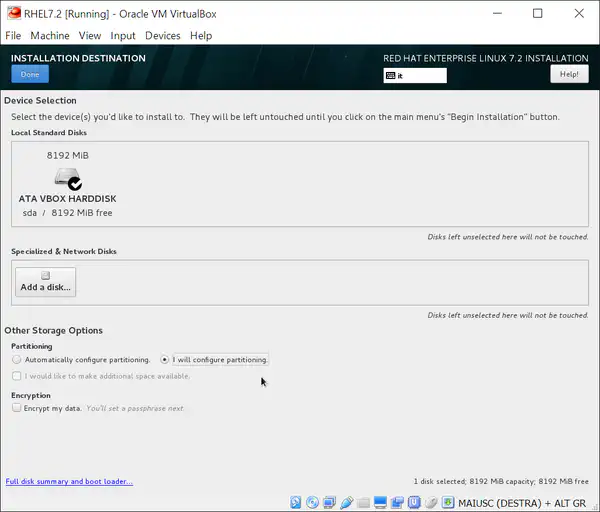Select I will configure partitioning option

(165, 359)
